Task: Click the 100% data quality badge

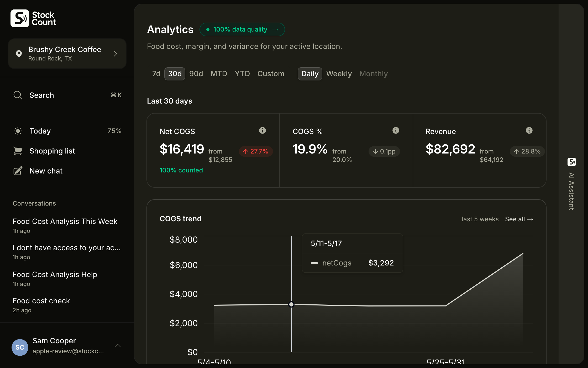Action: [x=242, y=29]
